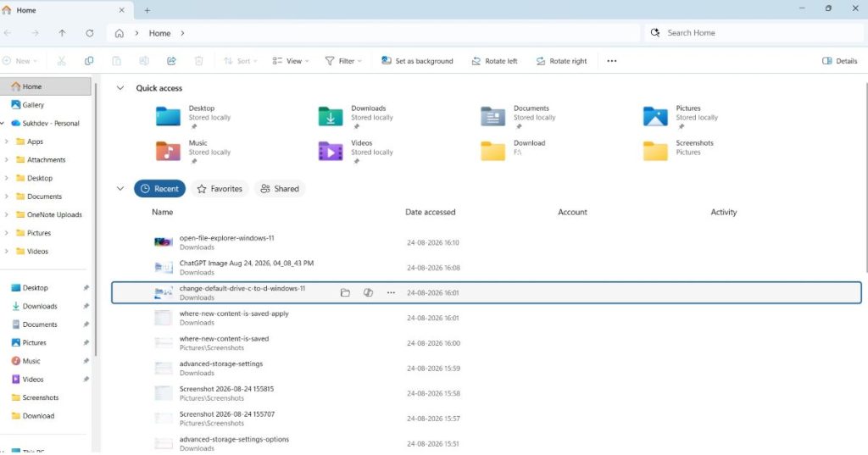Expand the Attachments folder in sidebar
868x455 pixels.
point(6,160)
